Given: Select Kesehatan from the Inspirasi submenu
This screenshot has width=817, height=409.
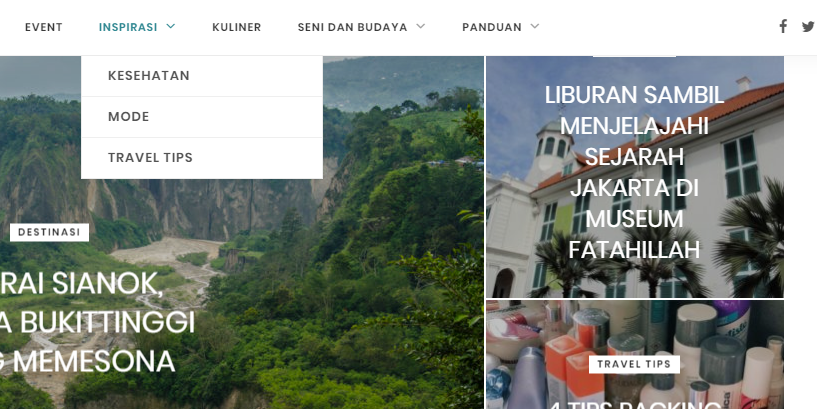Looking at the screenshot, I should [x=202, y=76].
